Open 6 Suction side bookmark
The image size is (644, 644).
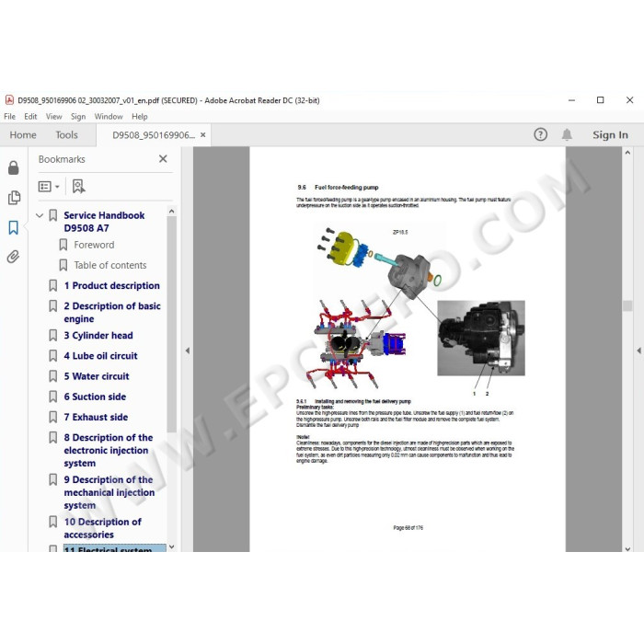(x=95, y=397)
